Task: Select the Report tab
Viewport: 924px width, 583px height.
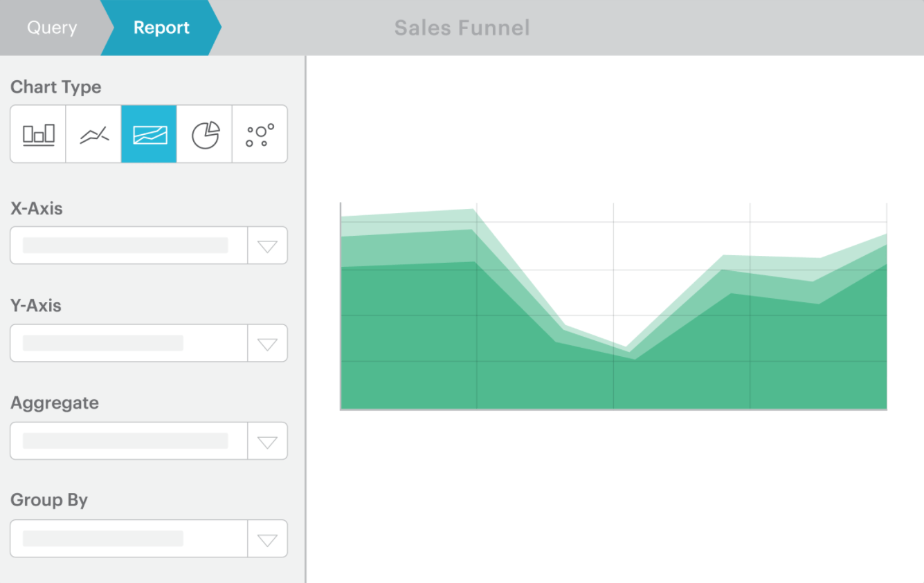Action: (x=161, y=28)
